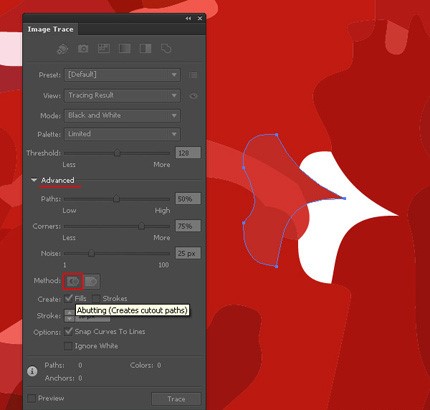Collapse the panel with double-arrow icon
Viewport: 430px width, 410px height.
pyautogui.click(x=188, y=19)
